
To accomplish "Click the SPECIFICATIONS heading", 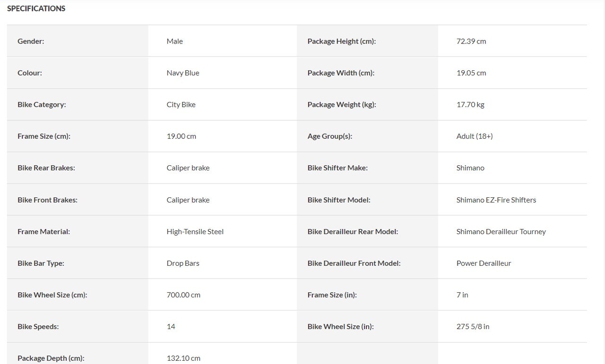I will [x=36, y=8].
